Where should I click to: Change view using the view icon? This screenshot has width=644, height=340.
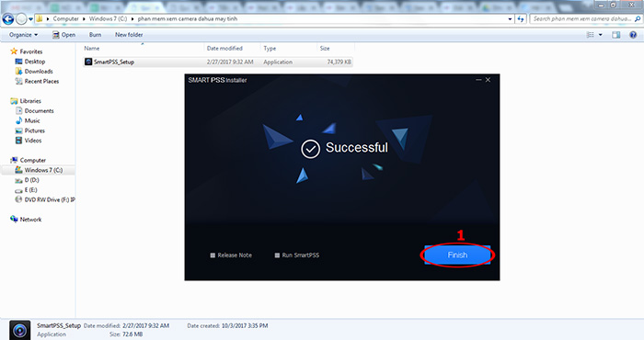pyautogui.click(x=591, y=35)
